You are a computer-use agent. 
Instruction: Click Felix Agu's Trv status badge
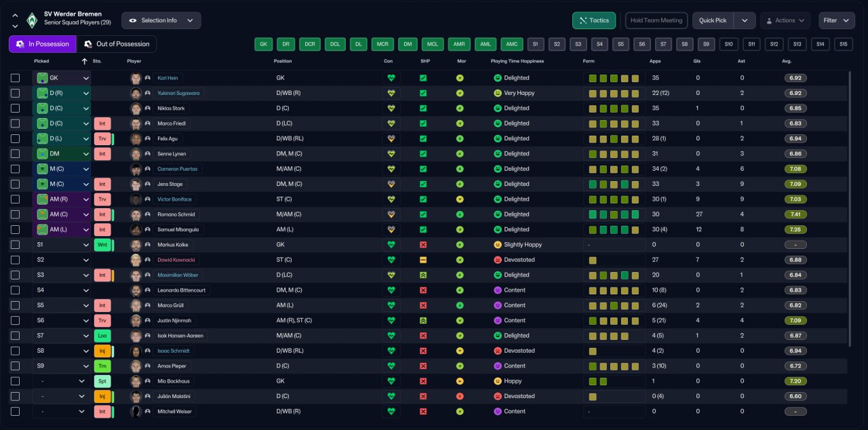[x=102, y=138]
